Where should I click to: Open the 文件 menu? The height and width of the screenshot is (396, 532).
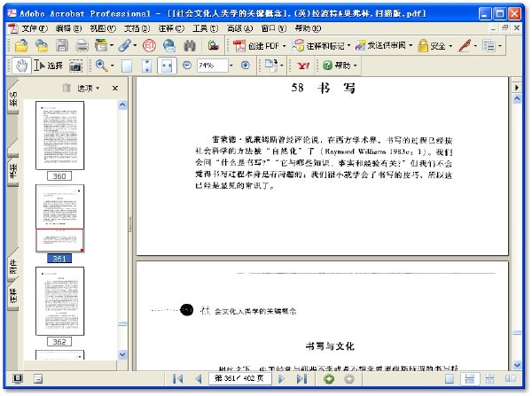pos(34,28)
